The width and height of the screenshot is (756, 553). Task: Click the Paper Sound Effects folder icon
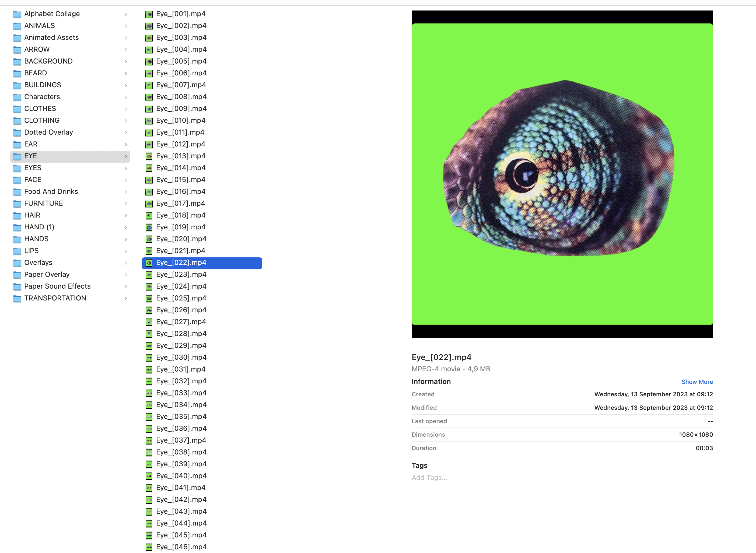17,286
